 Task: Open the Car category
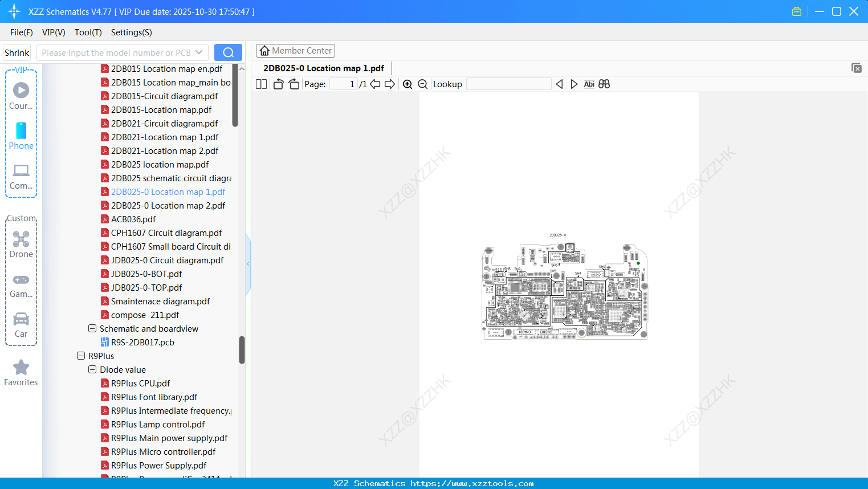click(21, 325)
